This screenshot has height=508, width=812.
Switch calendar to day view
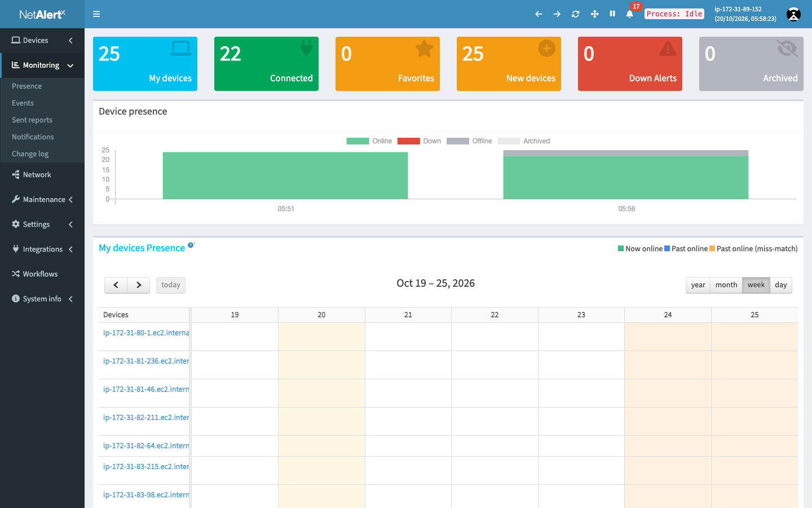pyautogui.click(x=781, y=285)
